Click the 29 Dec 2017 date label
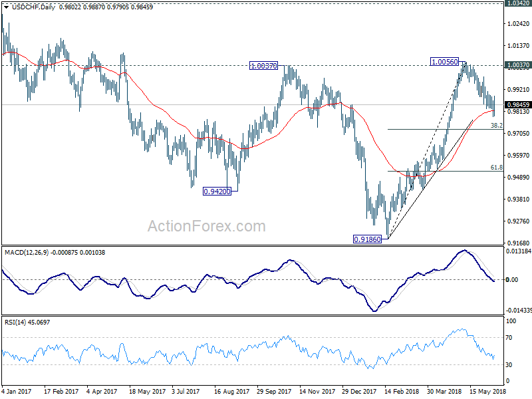This screenshot has height=399, width=532. (x=359, y=391)
